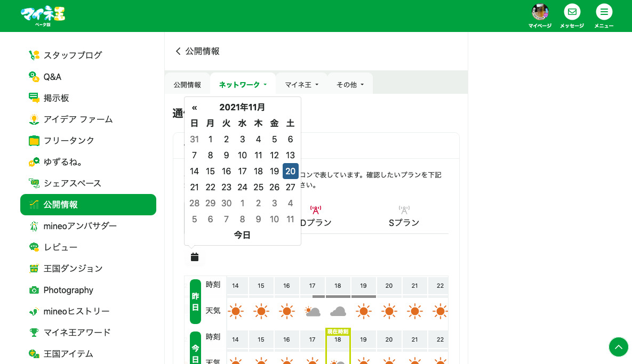Click the マイネ王 logo
This screenshot has width=632, height=364.
[x=43, y=15]
